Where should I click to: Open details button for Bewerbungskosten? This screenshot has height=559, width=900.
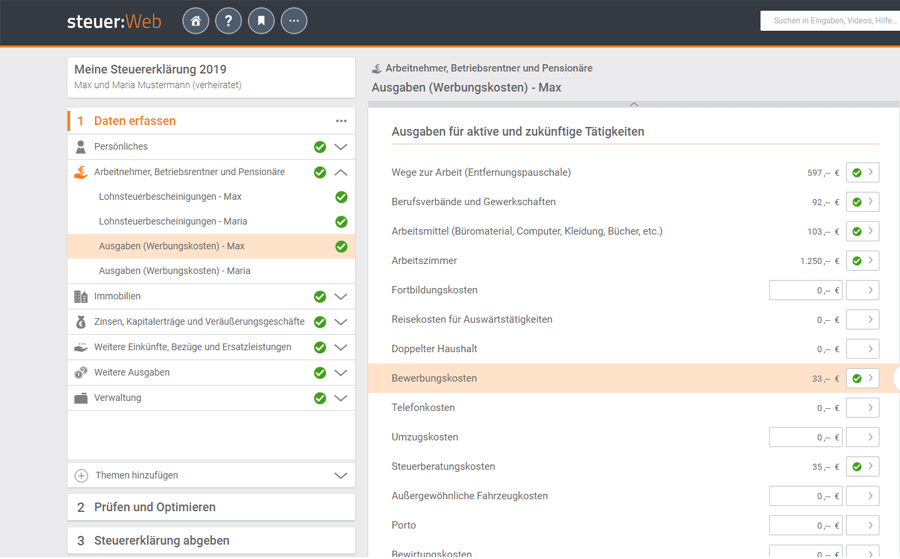[863, 378]
